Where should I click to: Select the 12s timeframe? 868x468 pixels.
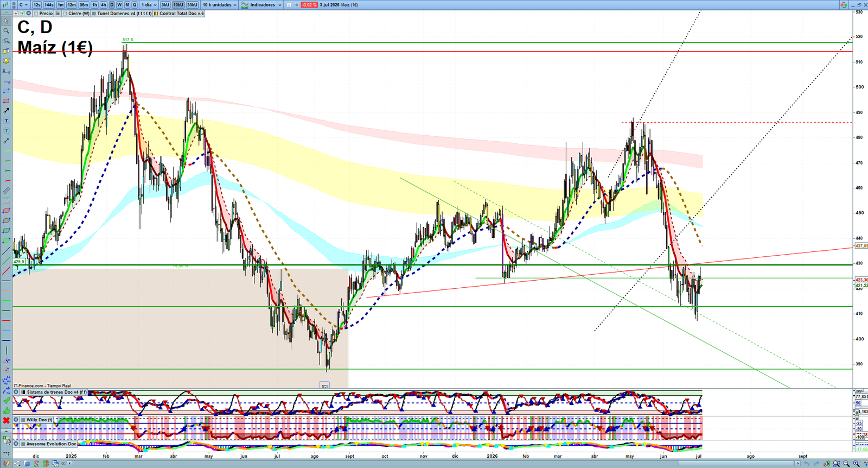[x=37, y=5]
